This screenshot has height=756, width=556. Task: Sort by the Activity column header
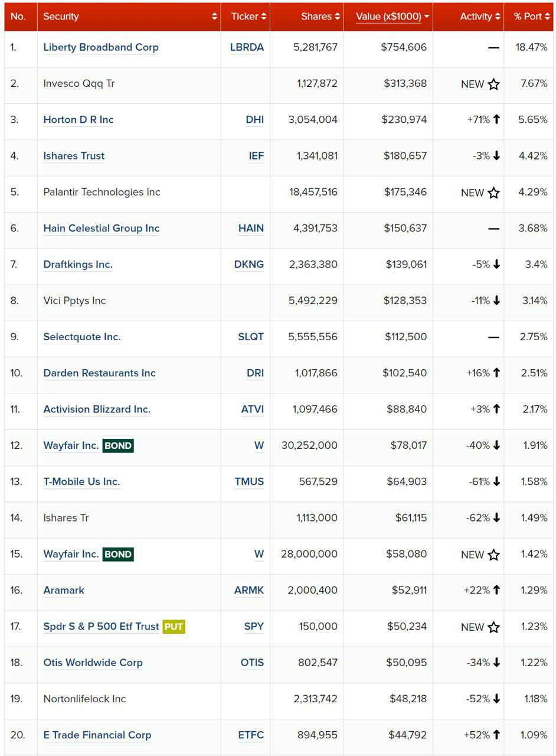(469, 17)
